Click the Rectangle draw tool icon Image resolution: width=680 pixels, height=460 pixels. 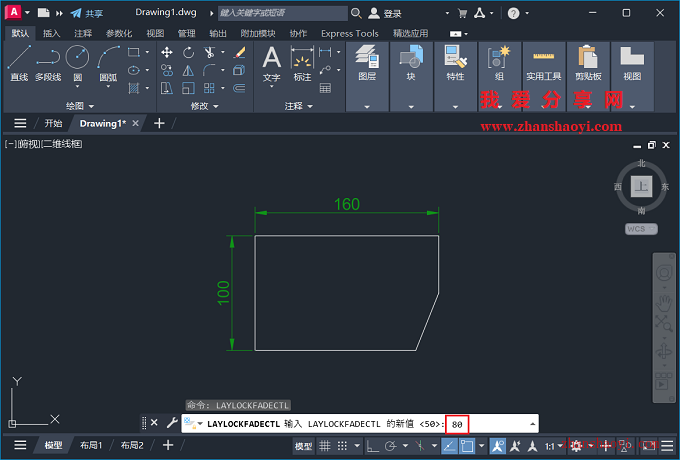pyautogui.click(x=134, y=52)
